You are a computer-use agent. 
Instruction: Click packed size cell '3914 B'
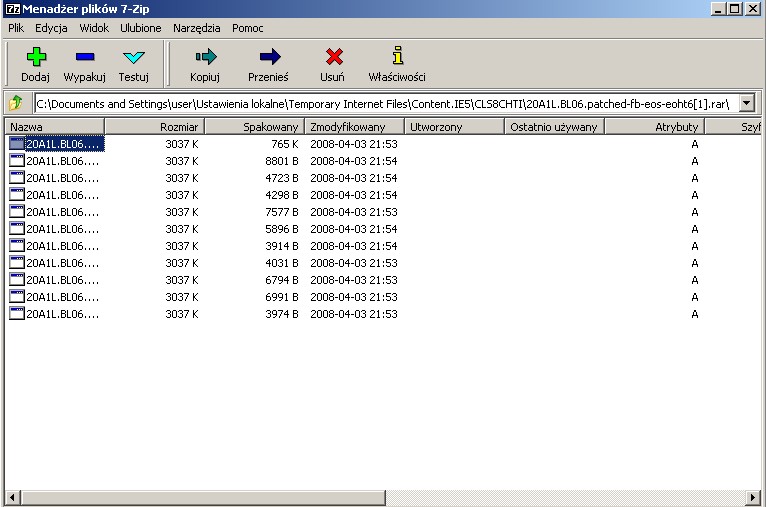click(282, 246)
